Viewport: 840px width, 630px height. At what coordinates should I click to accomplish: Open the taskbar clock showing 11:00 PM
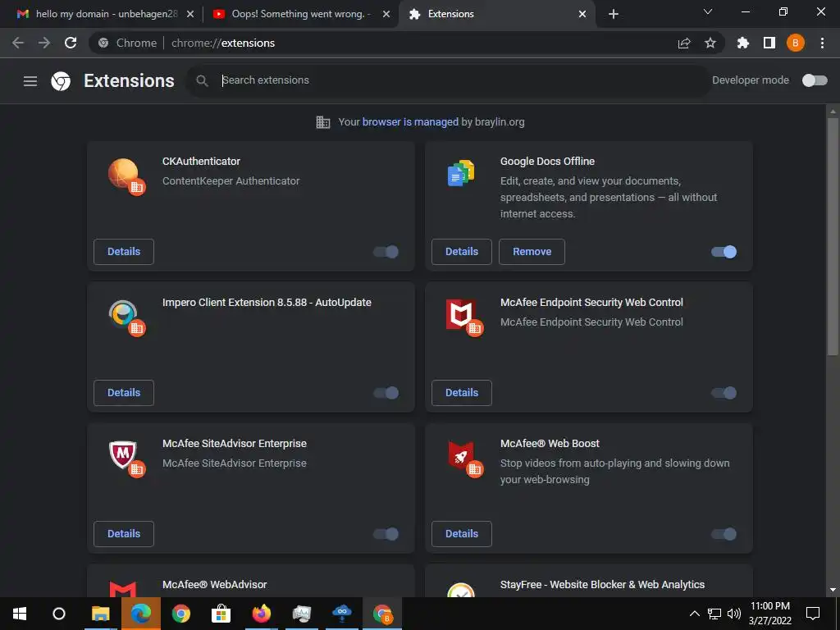click(769, 614)
